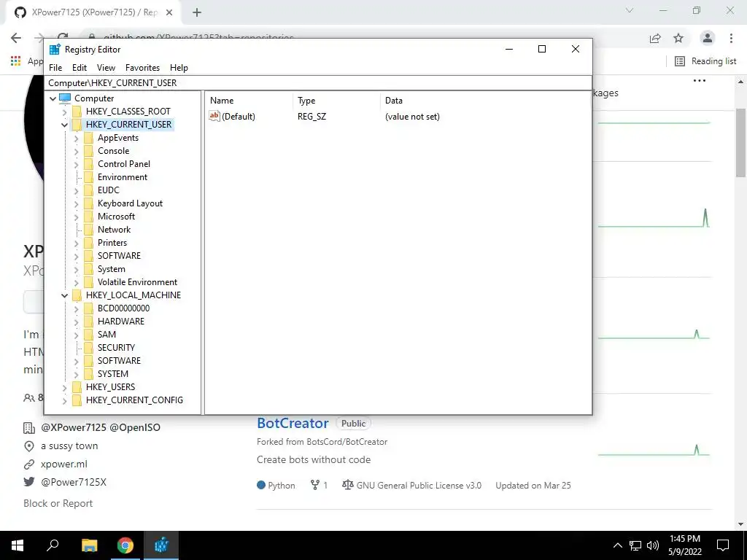The image size is (747, 560).
Task: Click the HKEY_CLASSES_ROOT folder icon
Action: [x=77, y=112]
